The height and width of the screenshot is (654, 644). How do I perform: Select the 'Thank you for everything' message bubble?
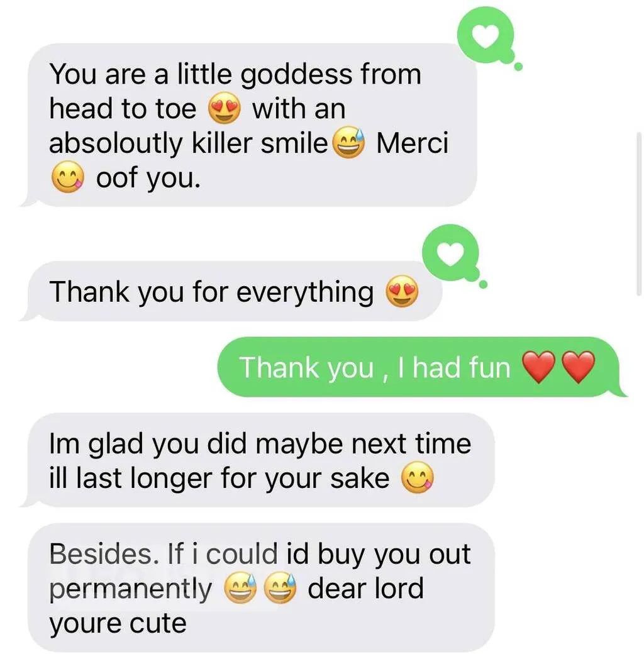point(231,291)
